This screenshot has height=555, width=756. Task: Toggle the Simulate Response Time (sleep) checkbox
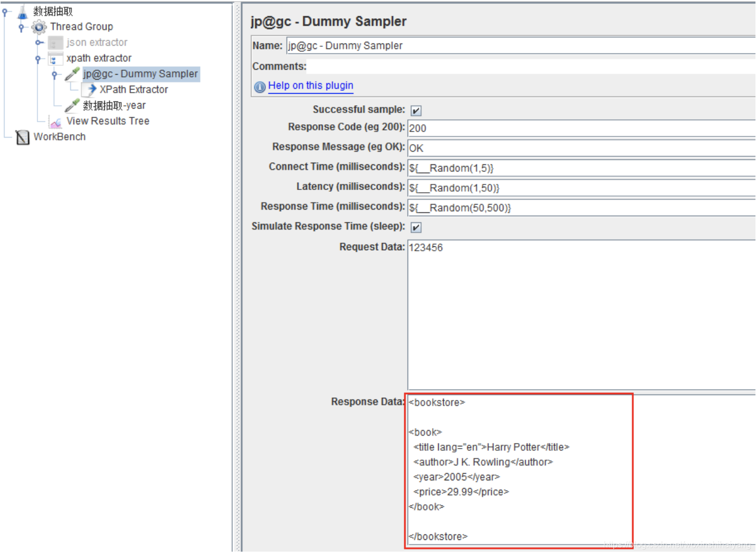416,227
